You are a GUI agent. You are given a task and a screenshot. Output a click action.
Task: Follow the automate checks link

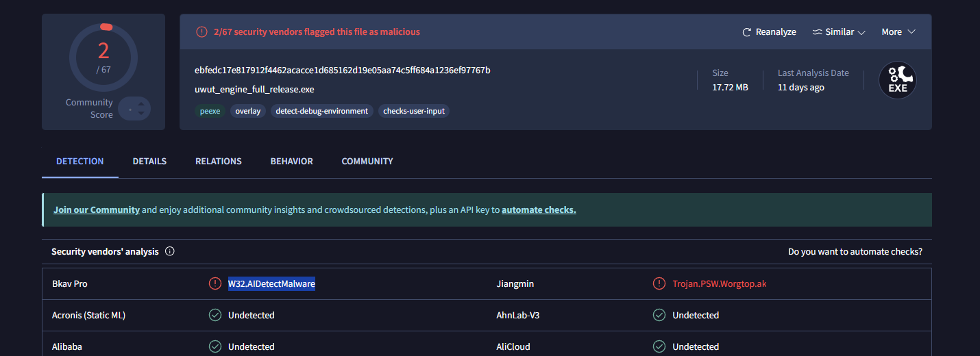[539, 210]
